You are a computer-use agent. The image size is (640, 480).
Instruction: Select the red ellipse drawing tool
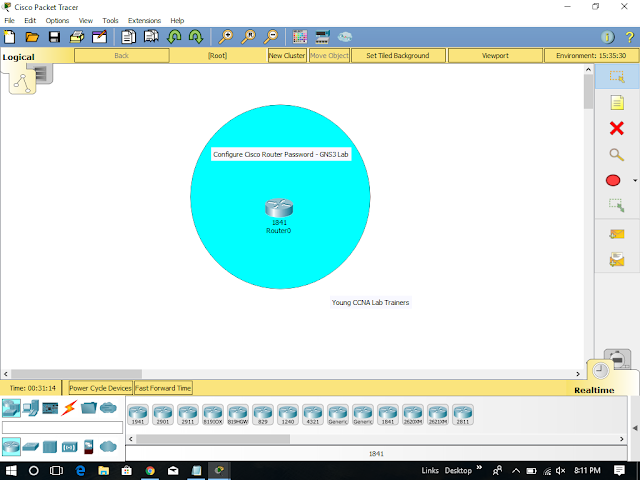(613, 180)
